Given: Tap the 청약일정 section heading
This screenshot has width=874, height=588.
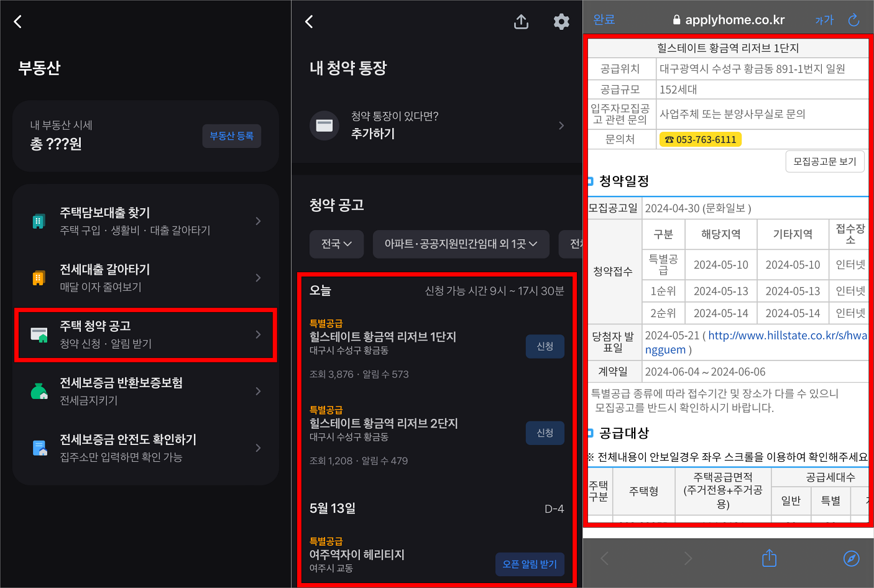Looking at the screenshot, I should (x=624, y=181).
